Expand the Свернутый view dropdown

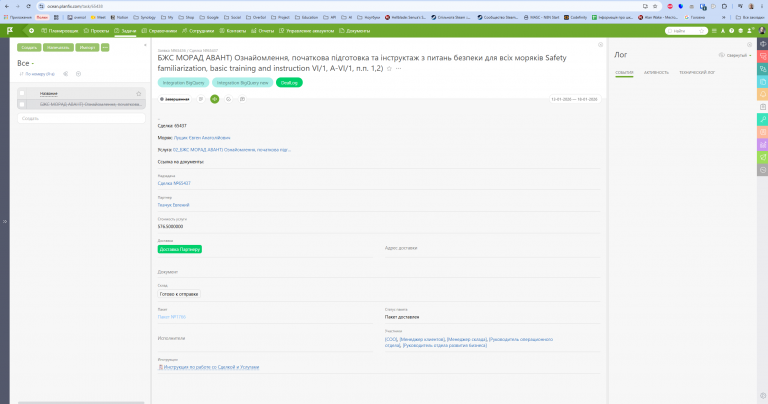click(735, 55)
